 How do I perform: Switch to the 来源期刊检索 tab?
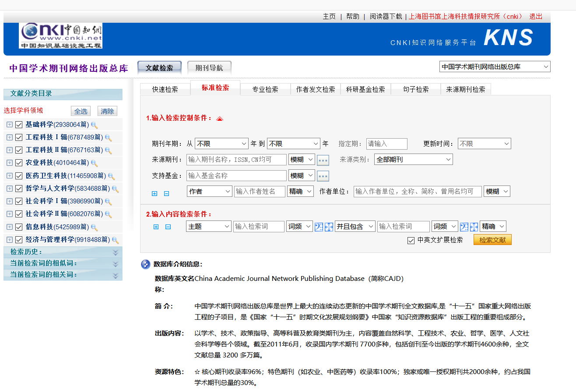click(x=466, y=89)
